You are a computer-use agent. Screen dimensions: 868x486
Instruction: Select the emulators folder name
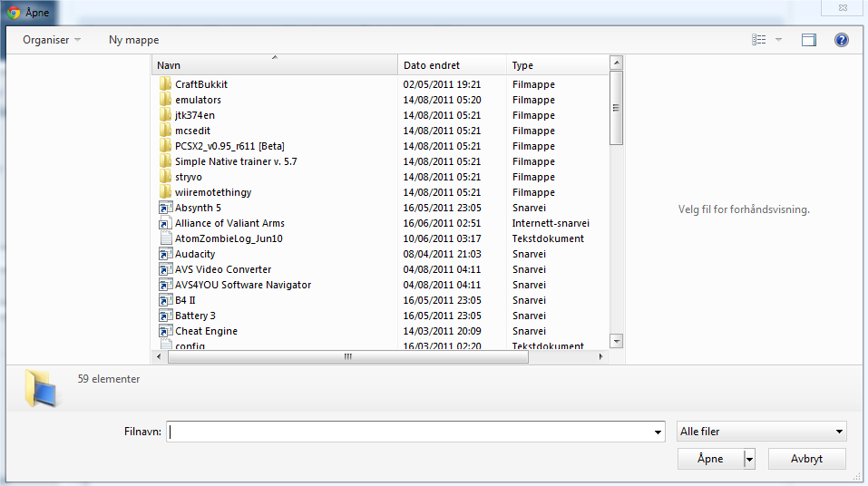coord(198,100)
